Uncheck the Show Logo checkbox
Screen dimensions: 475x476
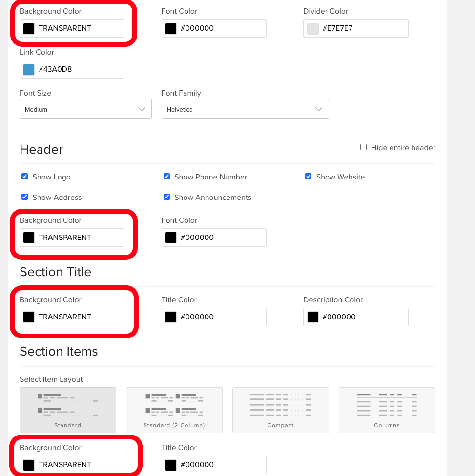pyautogui.click(x=24, y=177)
